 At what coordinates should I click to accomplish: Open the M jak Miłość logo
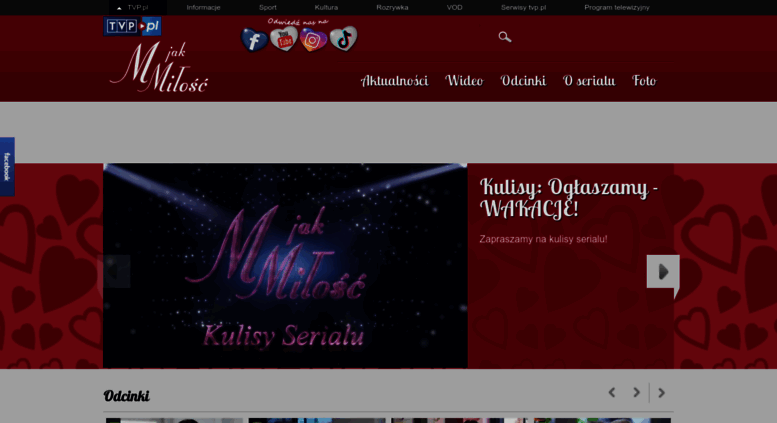click(159, 68)
